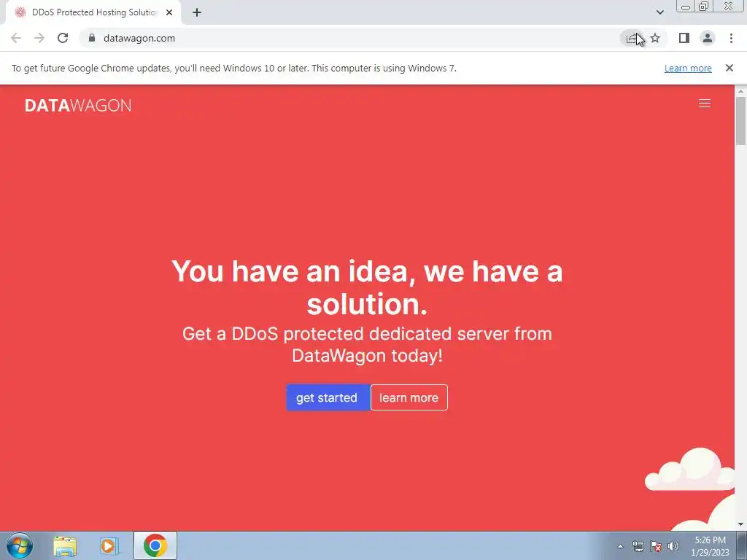The height and width of the screenshot is (560, 747).
Task: Share this page using share icon
Action: (631, 38)
